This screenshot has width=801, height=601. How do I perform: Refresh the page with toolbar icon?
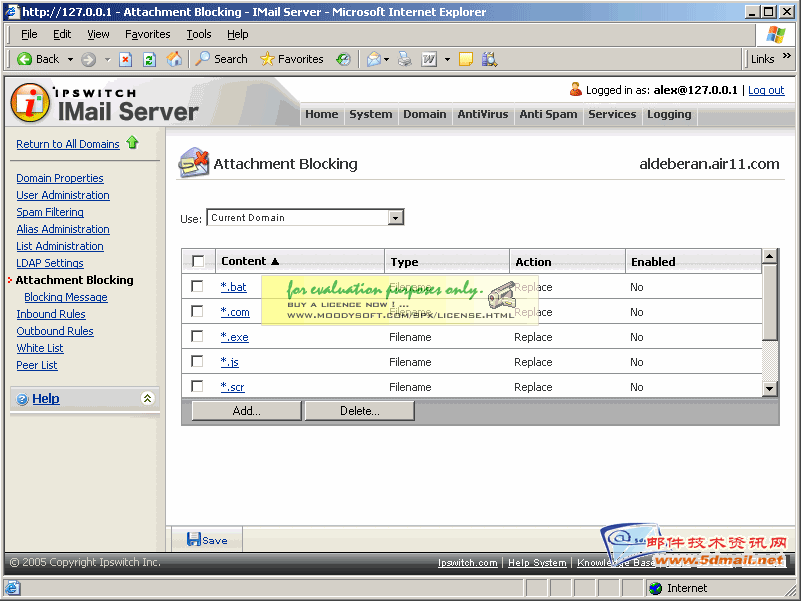pyautogui.click(x=149, y=59)
